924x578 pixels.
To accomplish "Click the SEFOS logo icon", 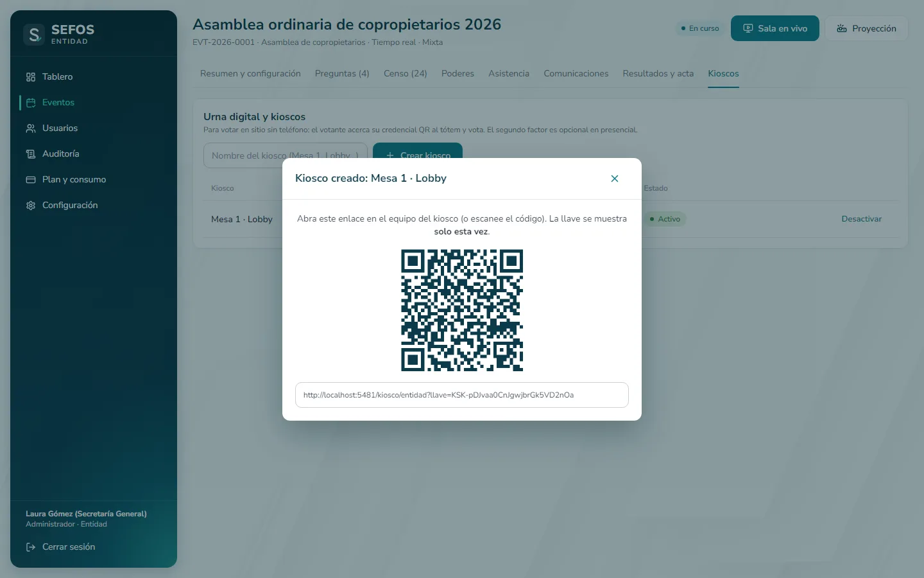I will [34, 34].
